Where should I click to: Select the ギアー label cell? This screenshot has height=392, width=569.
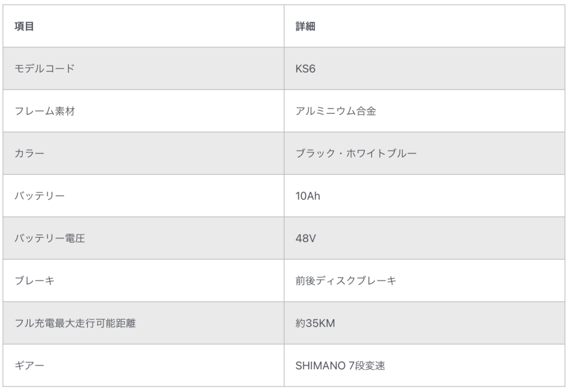[x=29, y=366]
